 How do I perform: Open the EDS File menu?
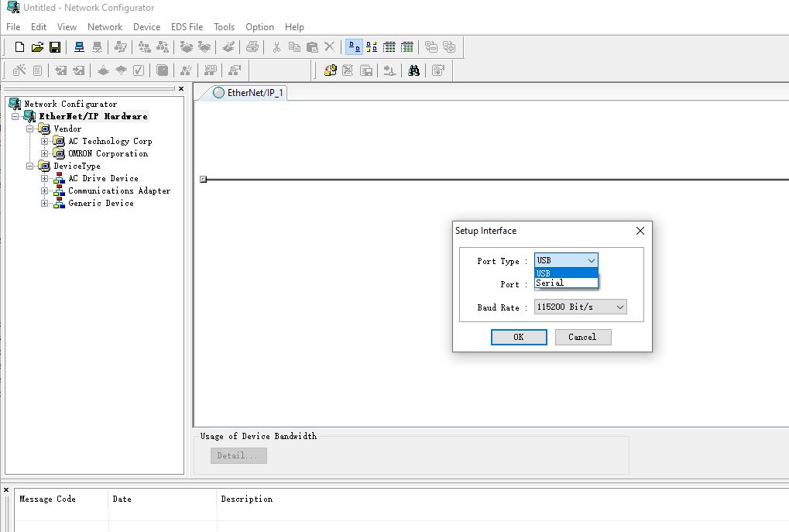coord(187,26)
